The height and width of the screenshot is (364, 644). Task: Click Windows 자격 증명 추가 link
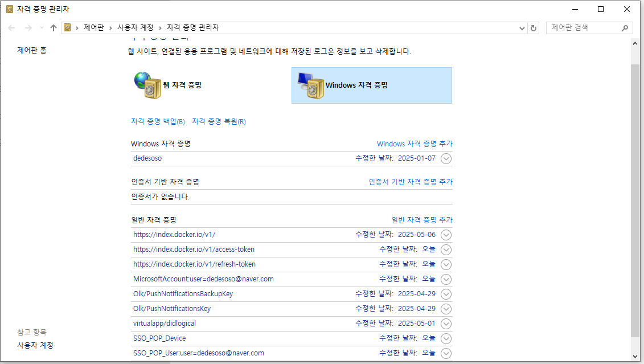tap(415, 144)
